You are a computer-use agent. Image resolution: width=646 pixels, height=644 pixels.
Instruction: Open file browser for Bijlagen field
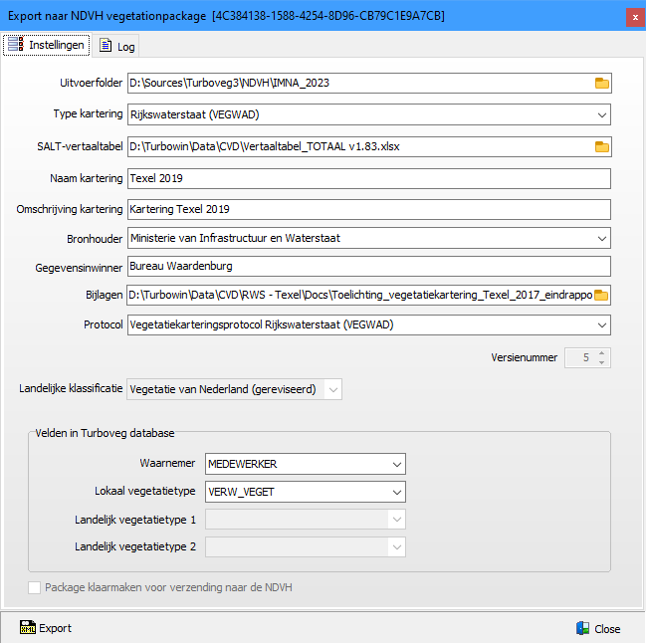[601, 295]
